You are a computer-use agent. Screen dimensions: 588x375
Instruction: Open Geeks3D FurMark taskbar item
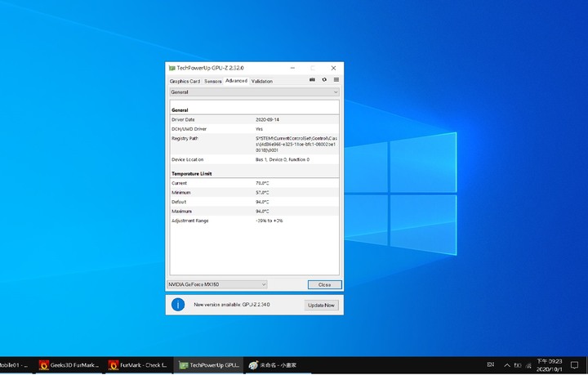click(x=69, y=365)
